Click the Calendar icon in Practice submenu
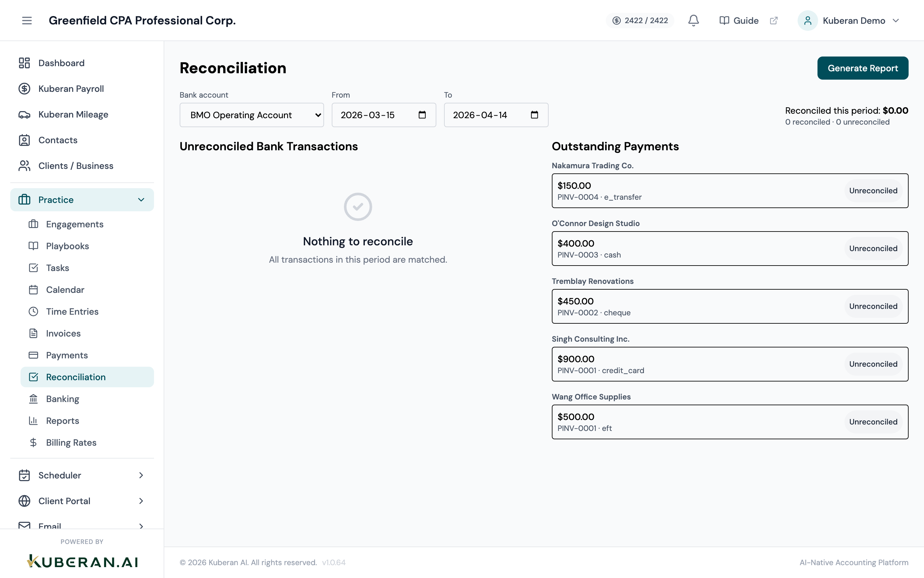 point(34,289)
